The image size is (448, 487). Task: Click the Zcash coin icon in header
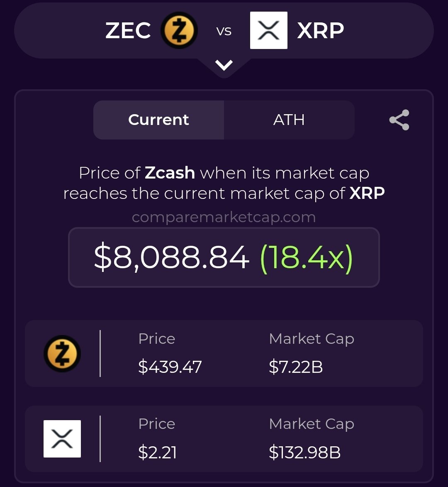point(180,30)
